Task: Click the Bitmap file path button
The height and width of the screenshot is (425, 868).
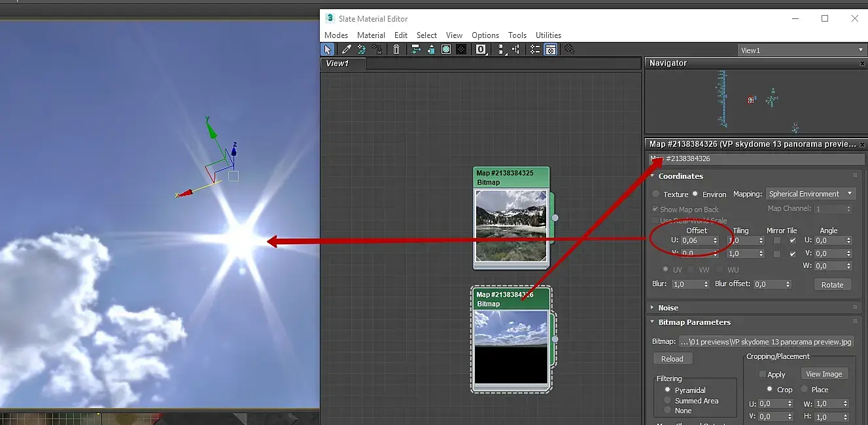Action: pyautogui.click(x=766, y=342)
